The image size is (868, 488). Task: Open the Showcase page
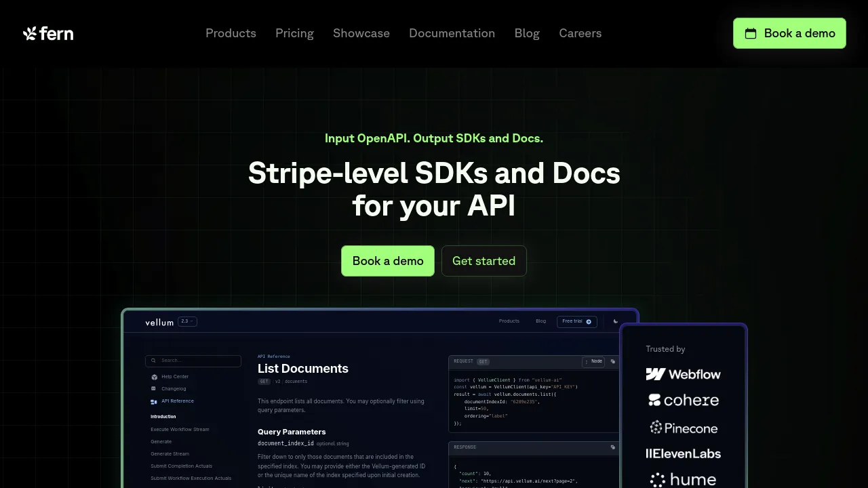pos(361,33)
